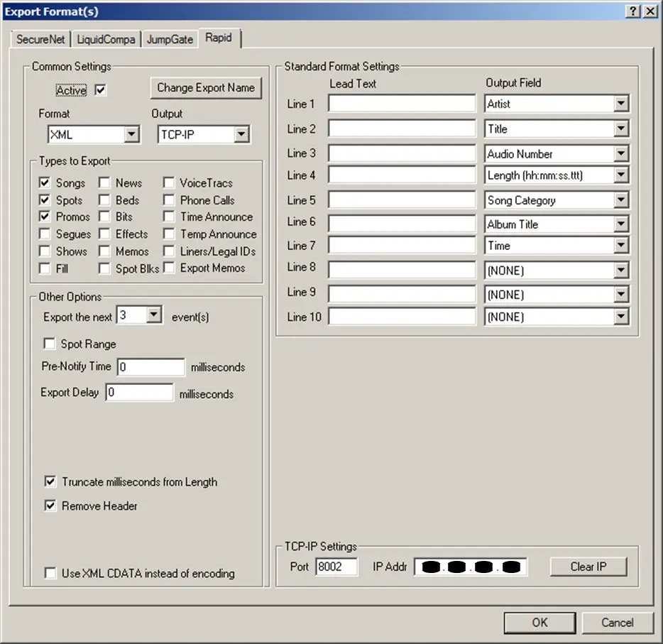Enable the Spot Range checkbox

[x=50, y=344]
